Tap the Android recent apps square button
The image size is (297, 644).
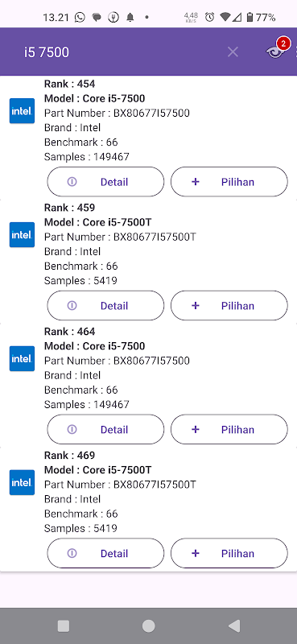[x=64, y=626]
